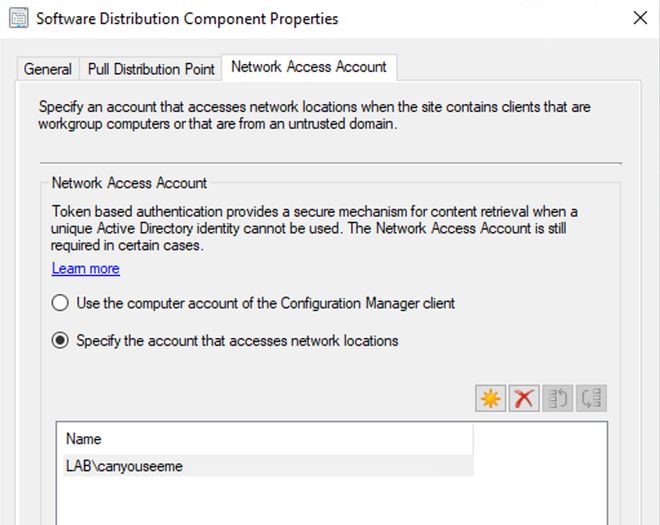Image resolution: width=660 pixels, height=525 pixels.
Task: Switch to the General tab
Action: click(x=48, y=69)
